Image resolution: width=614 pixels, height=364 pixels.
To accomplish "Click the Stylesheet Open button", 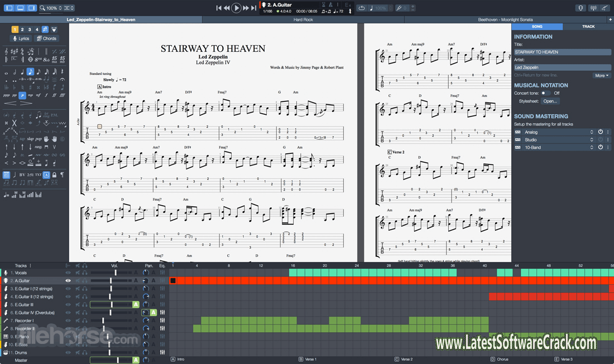I will pyautogui.click(x=550, y=101).
